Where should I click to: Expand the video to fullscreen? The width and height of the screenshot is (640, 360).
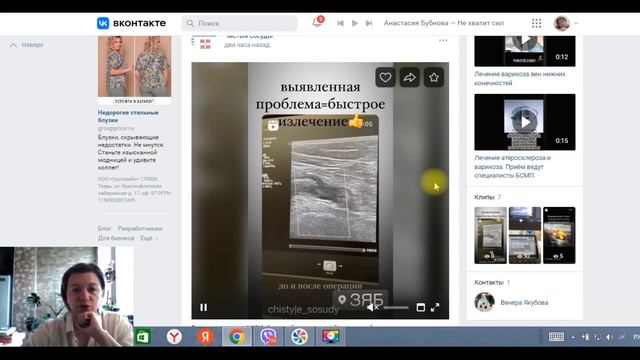click(x=435, y=307)
